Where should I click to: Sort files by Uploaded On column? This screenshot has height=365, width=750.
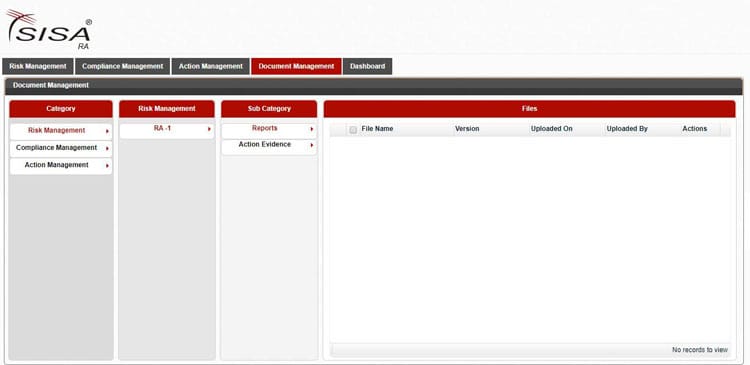[x=551, y=129]
